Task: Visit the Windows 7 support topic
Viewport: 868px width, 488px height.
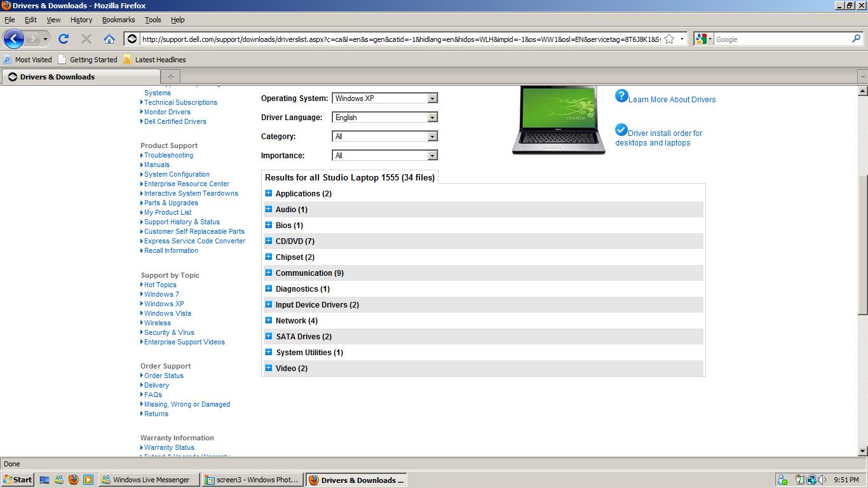Action: 161,294
